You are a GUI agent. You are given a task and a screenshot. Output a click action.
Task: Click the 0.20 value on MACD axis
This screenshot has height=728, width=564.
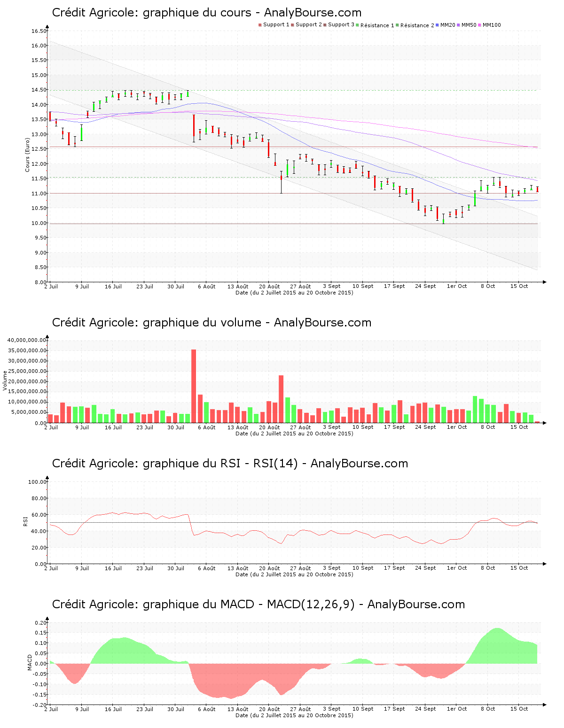tap(40, 623)
